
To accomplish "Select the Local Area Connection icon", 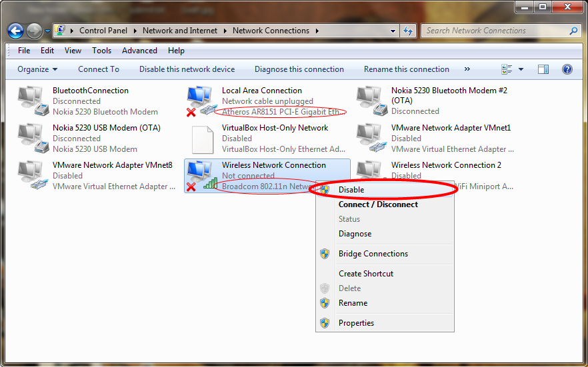I will 203,101.
